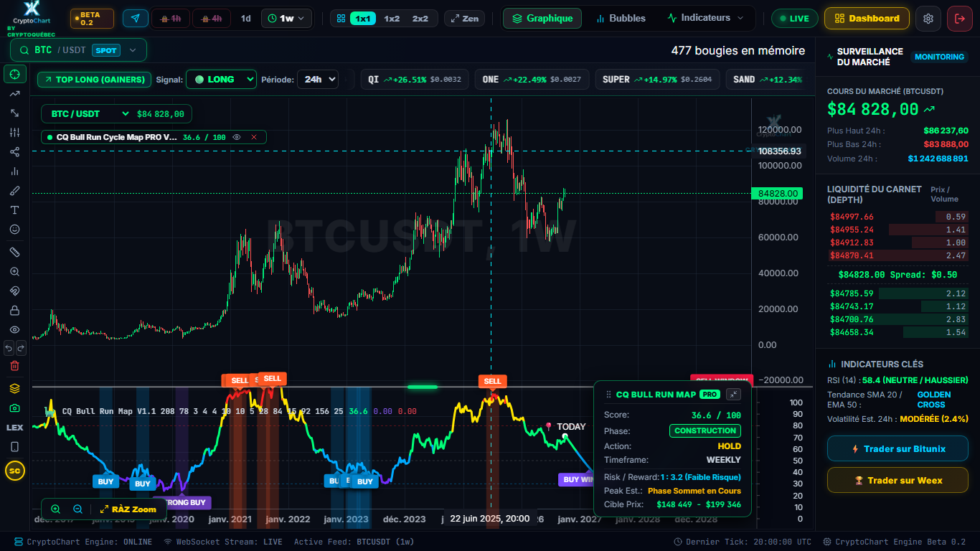
Task: Click the green indicator pane resize handle
Action: [x=423, y=387]
